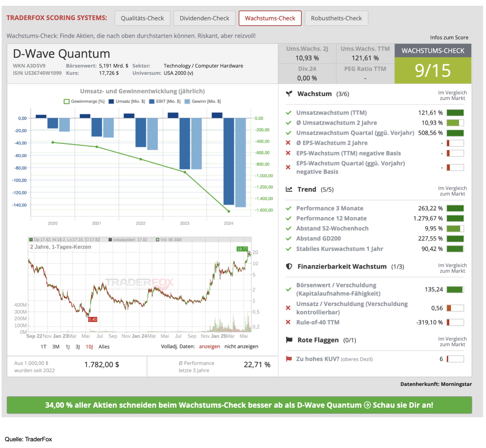Viewport: 486px width, 448px height.
Task: Click the red X beside EPS-Wachstum (TTM)
Action: 288,153
